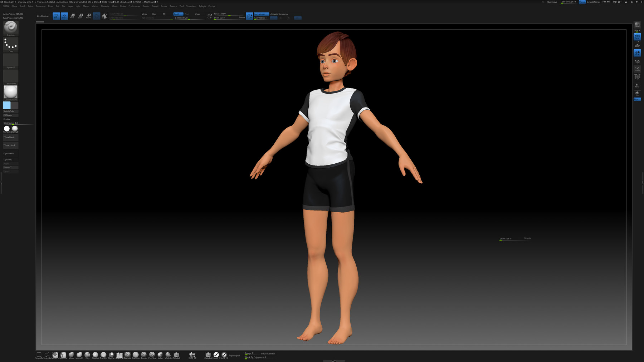Toggle LazyMouse on or off
The image size is (644, 362).
pyautogui.click(x=261, y=14)
